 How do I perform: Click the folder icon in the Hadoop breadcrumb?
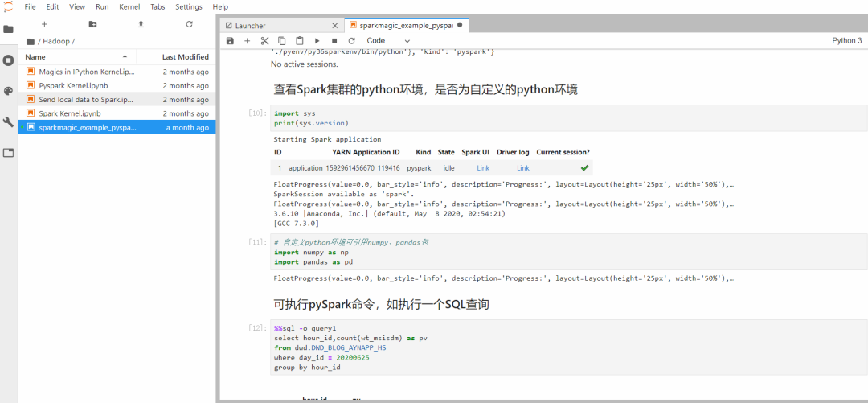(x=31, y=42)
